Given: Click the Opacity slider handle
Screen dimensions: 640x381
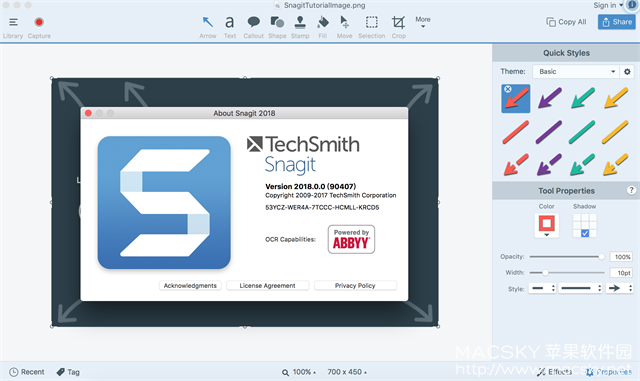Looking at the screenshot, I should pos(601,256).
